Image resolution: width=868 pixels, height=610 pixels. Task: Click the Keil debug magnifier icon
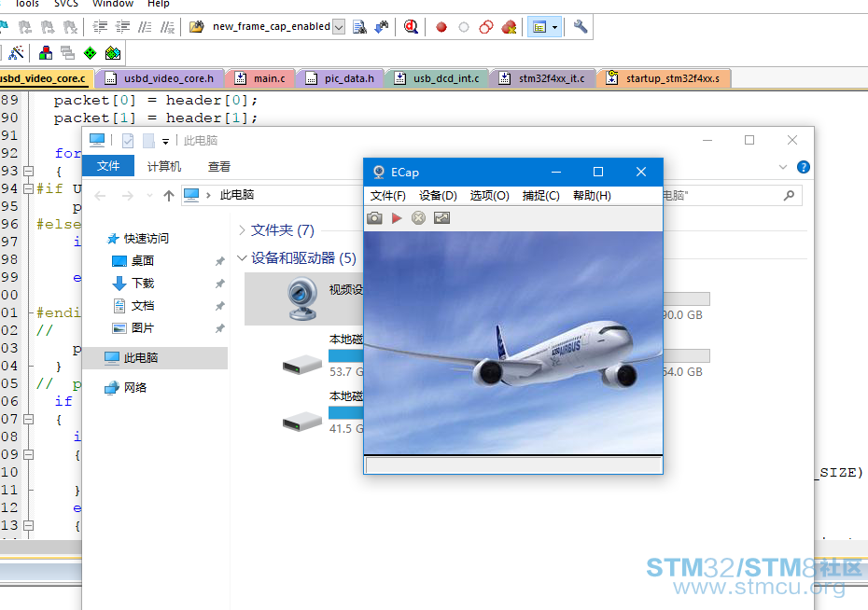click(411, 27)
